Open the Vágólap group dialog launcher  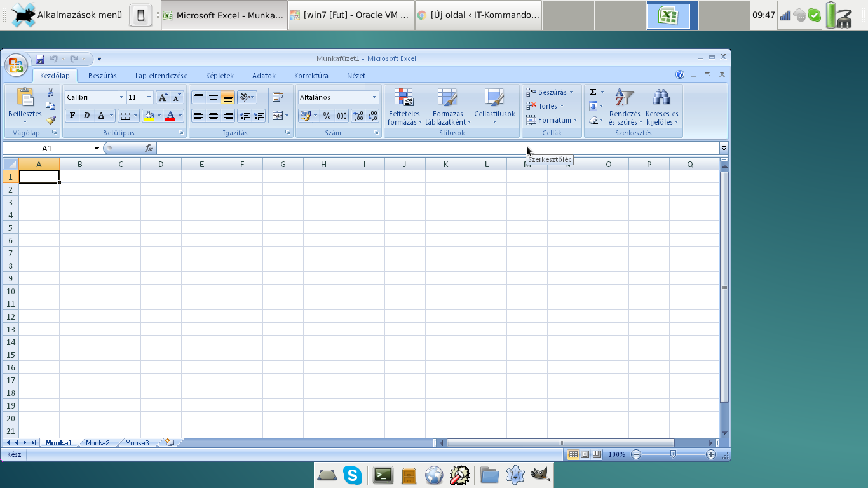click(x=55, y=133)
